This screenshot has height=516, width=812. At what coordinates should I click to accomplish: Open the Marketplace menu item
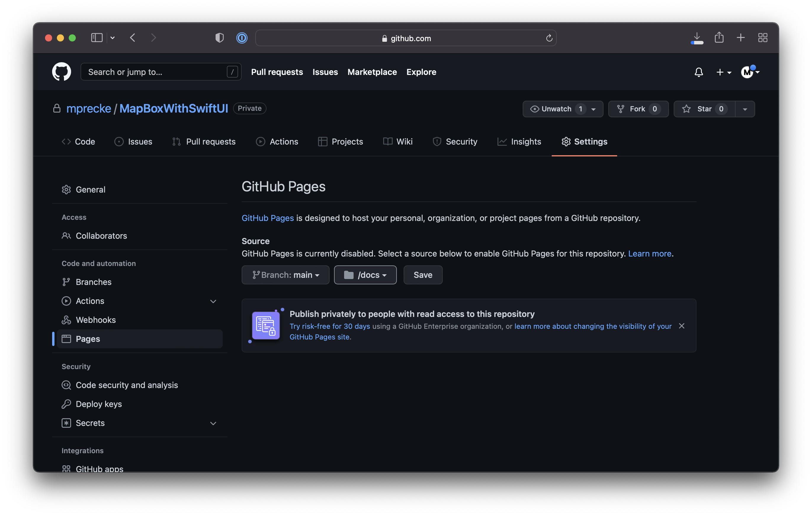(x=372, y=72)
